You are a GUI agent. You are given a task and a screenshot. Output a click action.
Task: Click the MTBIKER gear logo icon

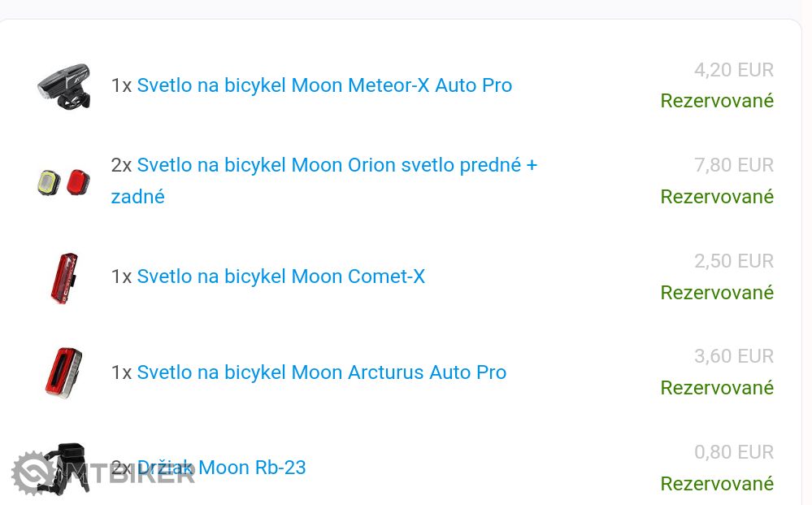coord(33,472)
